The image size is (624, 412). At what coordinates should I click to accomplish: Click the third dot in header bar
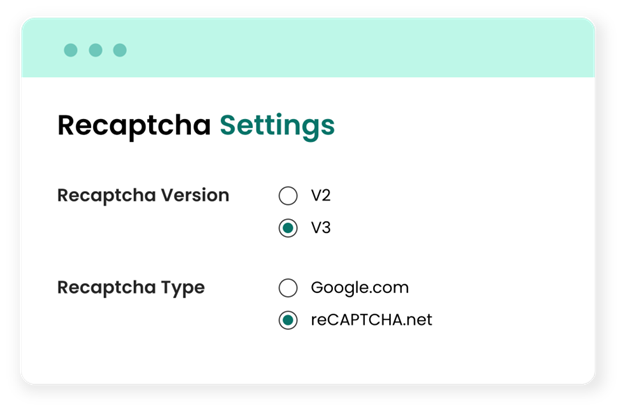pos(120,50)
